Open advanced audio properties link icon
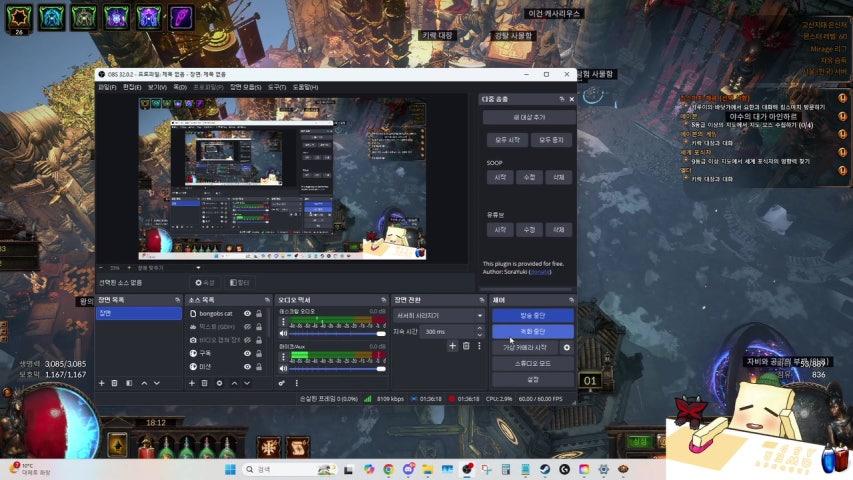 [282, 383]
